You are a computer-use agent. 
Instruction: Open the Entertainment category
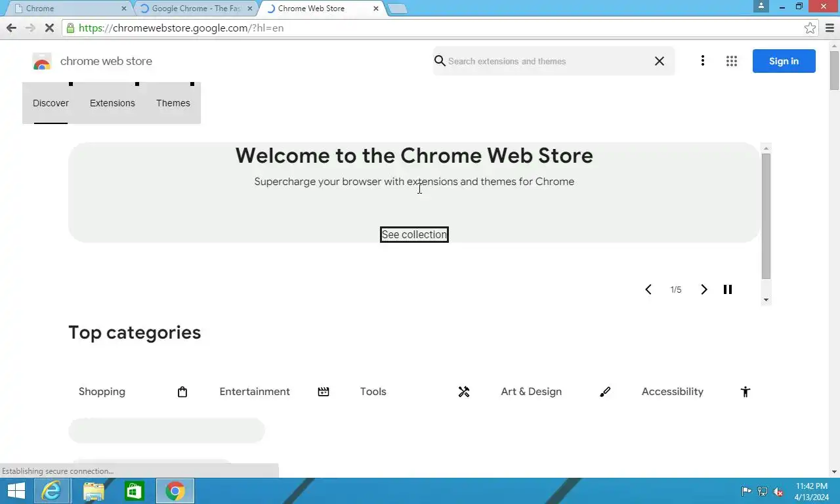[x=255, y=392]
